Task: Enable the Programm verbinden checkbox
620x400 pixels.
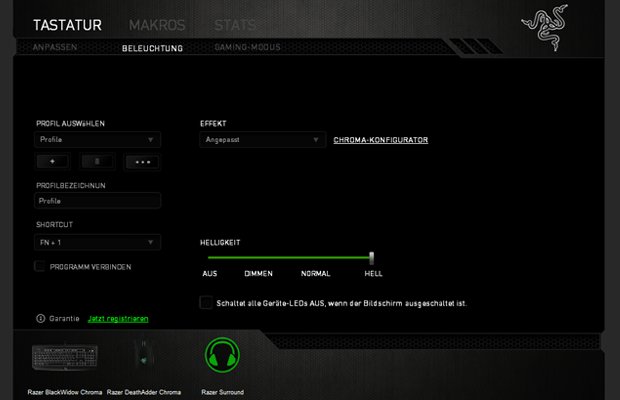Action: 40,266
